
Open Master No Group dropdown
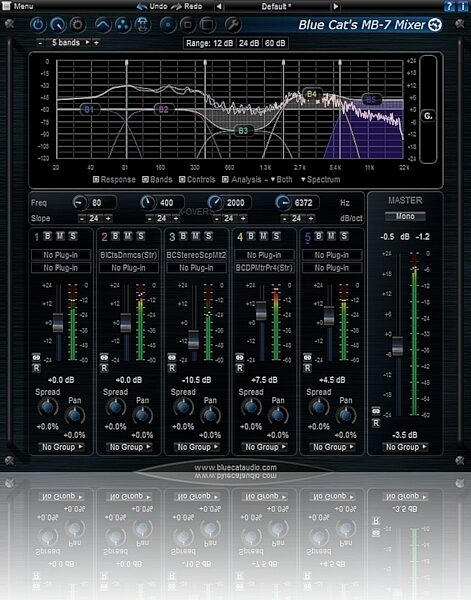[406, 447]
